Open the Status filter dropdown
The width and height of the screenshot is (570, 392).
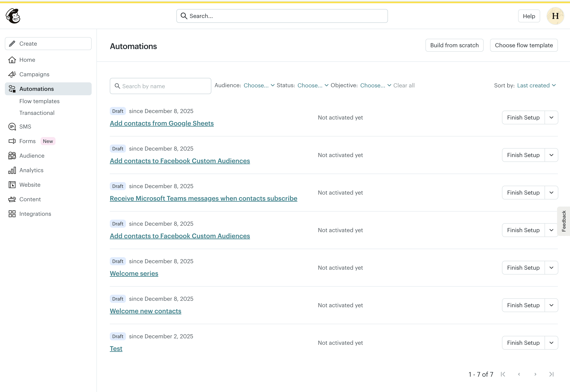313,85
